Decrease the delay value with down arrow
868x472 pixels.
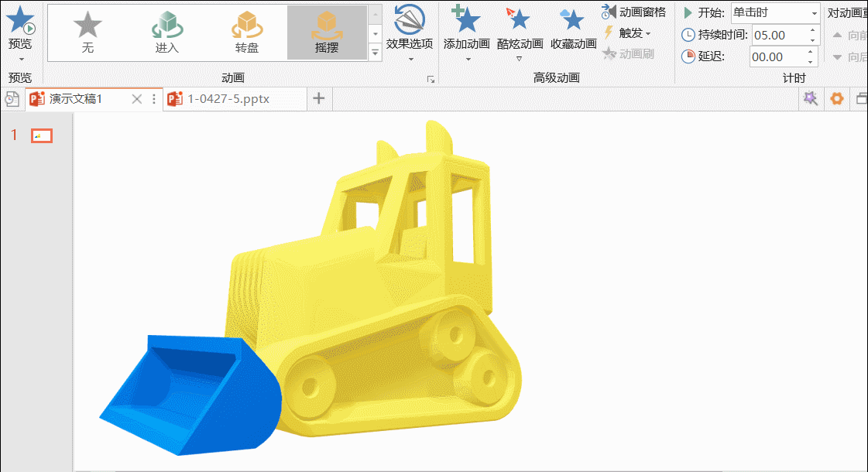[811, 62]
